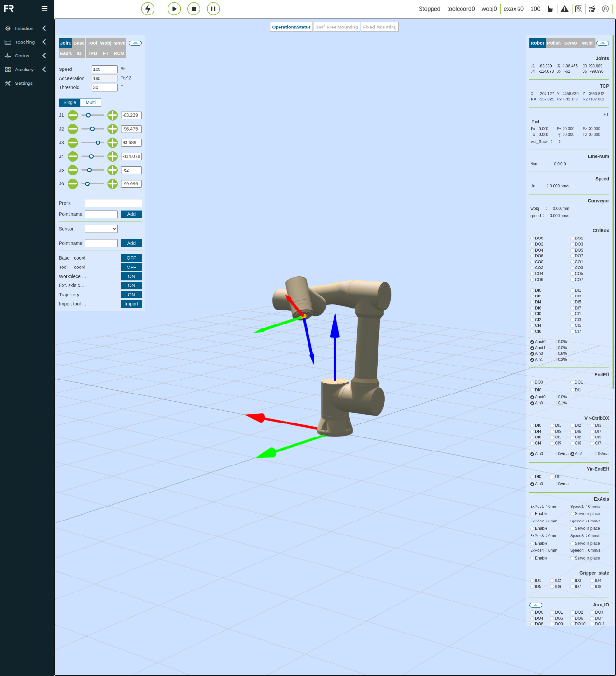Decrease joint J3 with the minus button
This screenshot has width=616, height=676.
73,142
